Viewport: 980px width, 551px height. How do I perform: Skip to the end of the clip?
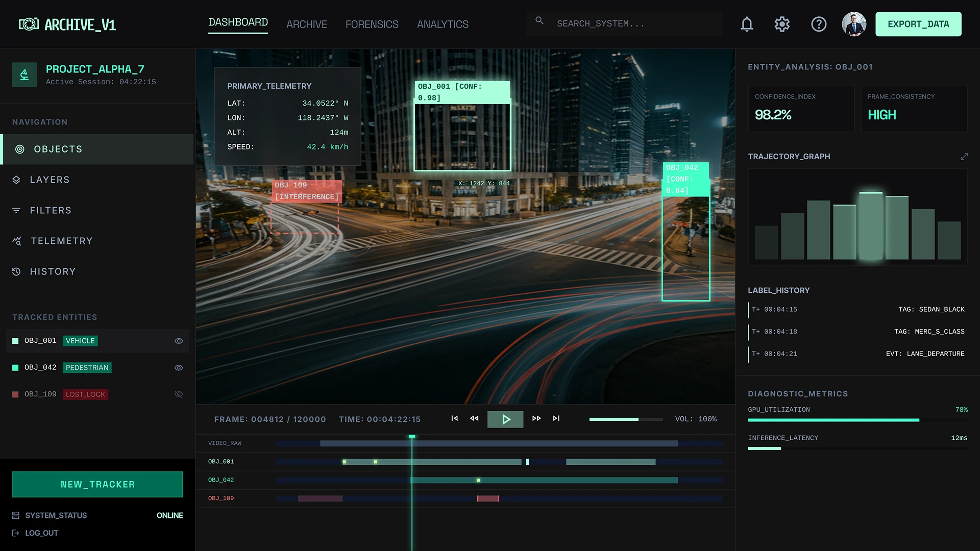[556, 418]
